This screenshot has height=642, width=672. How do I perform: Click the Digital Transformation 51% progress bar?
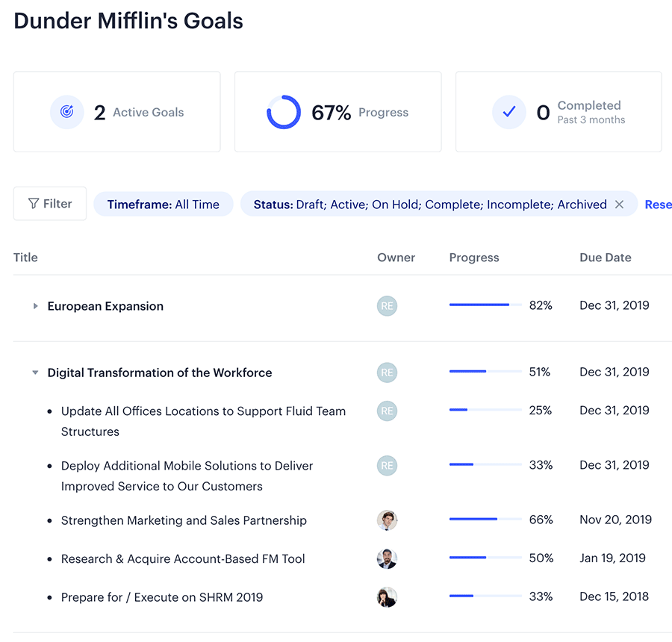pos(485,371)
